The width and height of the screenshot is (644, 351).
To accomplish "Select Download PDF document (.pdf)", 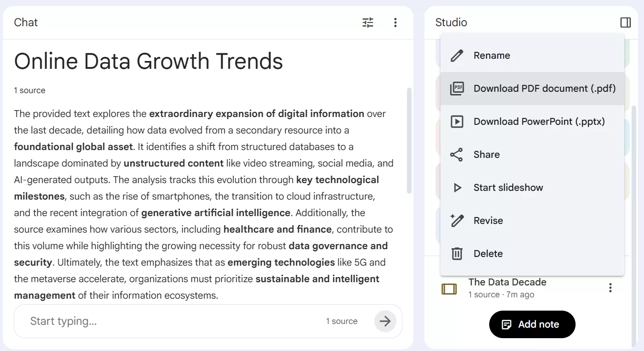I will [x=544, y=89].
